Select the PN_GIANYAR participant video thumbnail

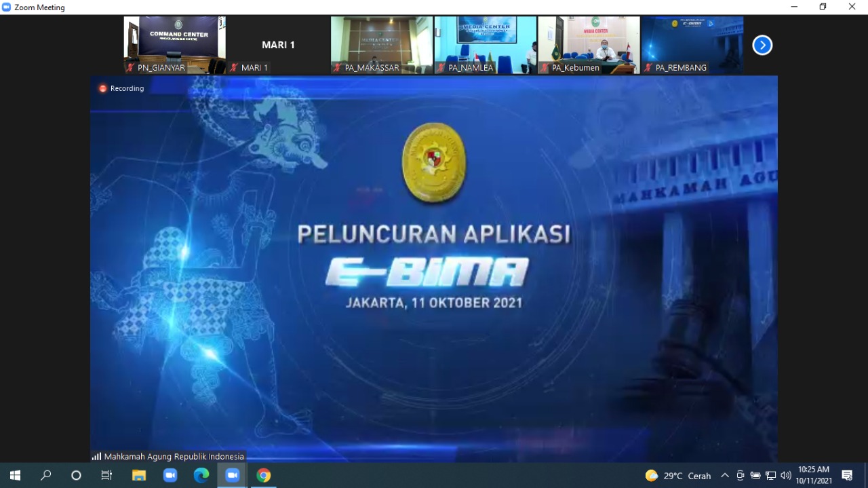coord(175,45)
